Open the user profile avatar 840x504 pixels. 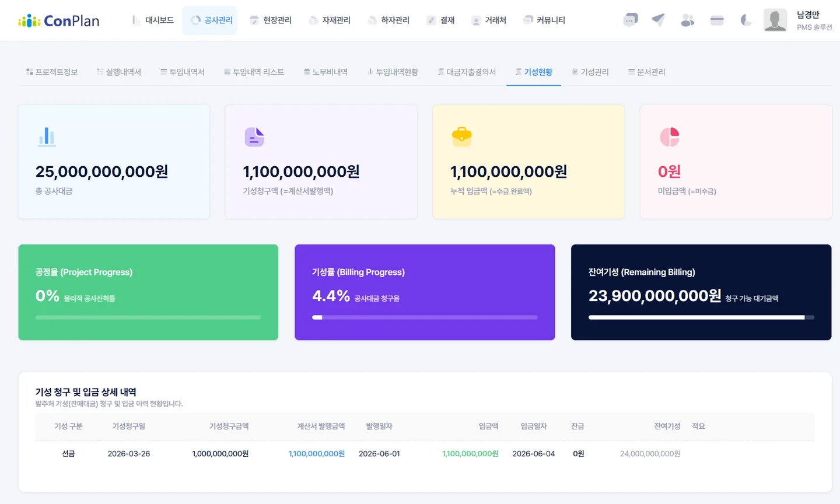pos(775,20)
